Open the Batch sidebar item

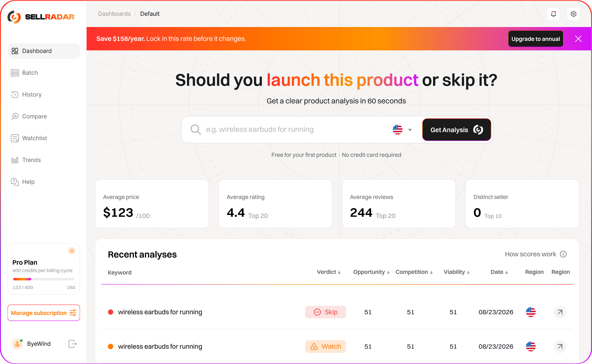(x=43, y=73)
